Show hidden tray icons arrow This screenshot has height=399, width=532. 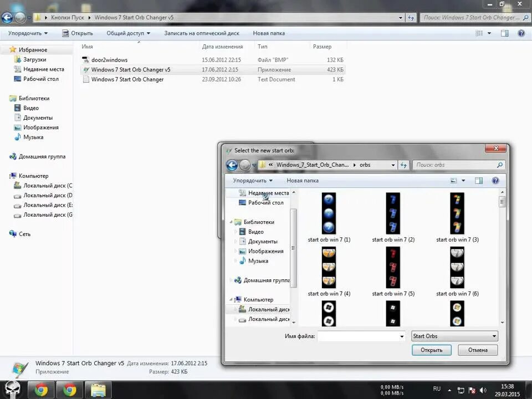click(449, 390)
